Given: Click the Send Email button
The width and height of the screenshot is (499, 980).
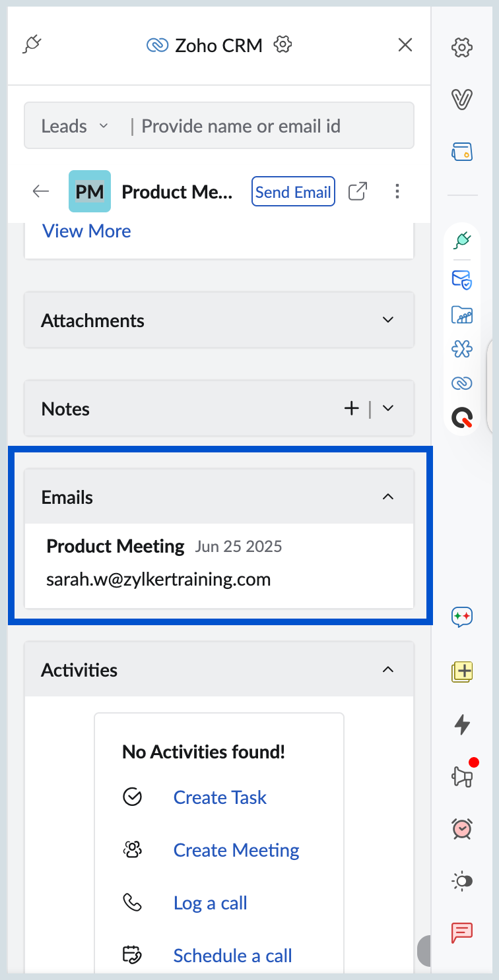Looking at the screenshot, I should [x=293, y=192].
